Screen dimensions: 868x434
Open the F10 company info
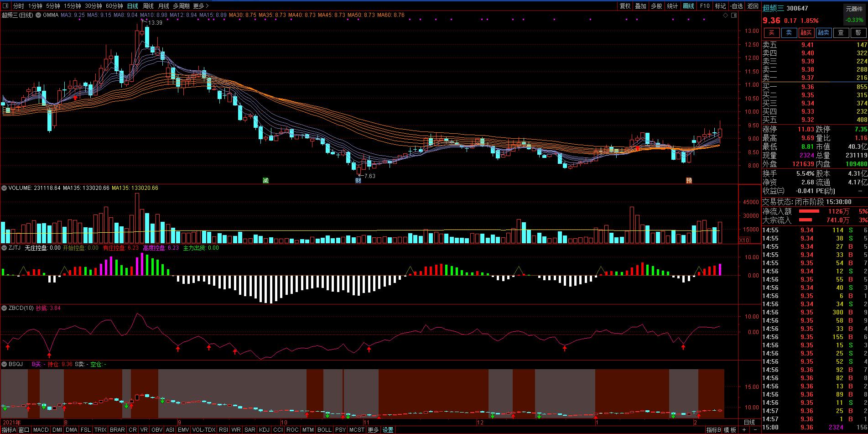(x=705, y=6)
